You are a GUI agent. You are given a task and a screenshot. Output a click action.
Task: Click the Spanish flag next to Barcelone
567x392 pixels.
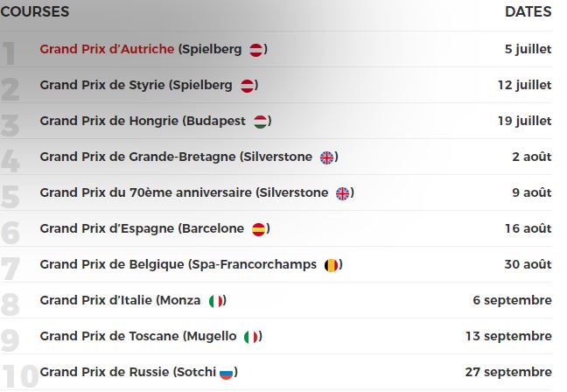[258, 229]
